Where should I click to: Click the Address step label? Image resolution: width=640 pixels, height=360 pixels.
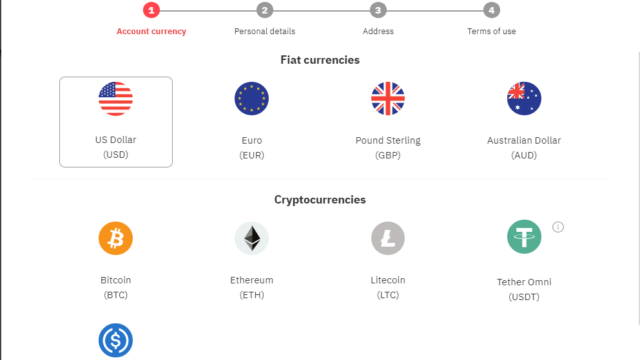click(x=378, y=31)
